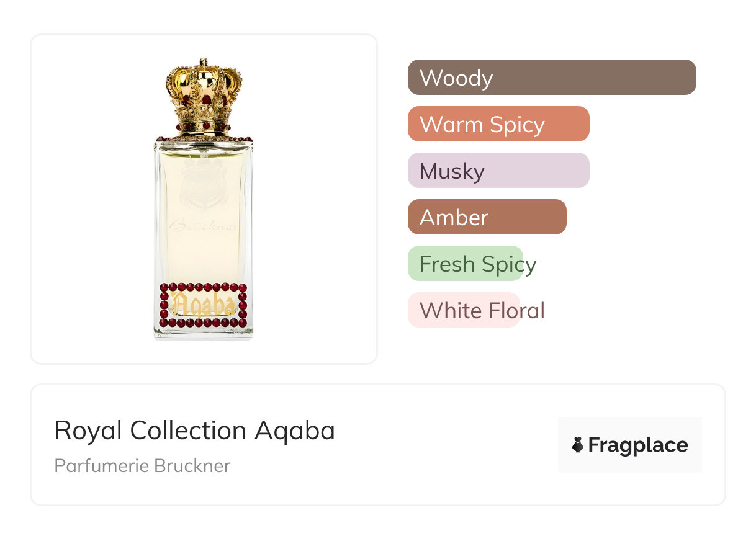756x536 pixels.
Task: Select the Woody accord bar
Action: pos(551,78)
